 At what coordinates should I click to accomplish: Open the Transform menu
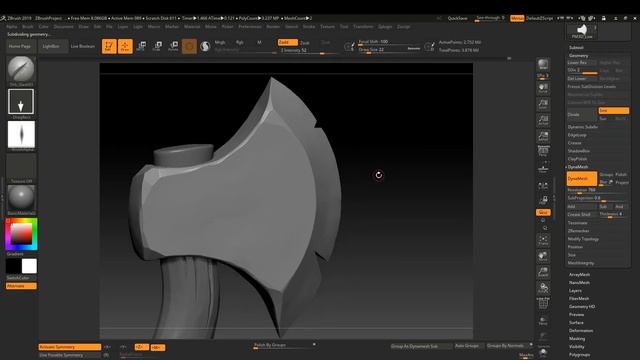pyautogui.click(x=363, y=27)
